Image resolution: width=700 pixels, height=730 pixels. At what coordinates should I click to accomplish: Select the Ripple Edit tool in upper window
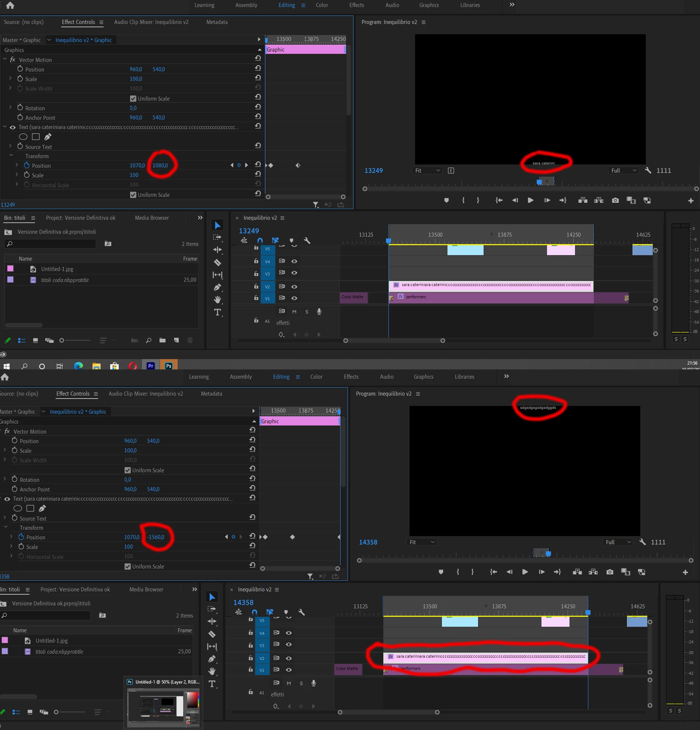(x=217, y=250)
